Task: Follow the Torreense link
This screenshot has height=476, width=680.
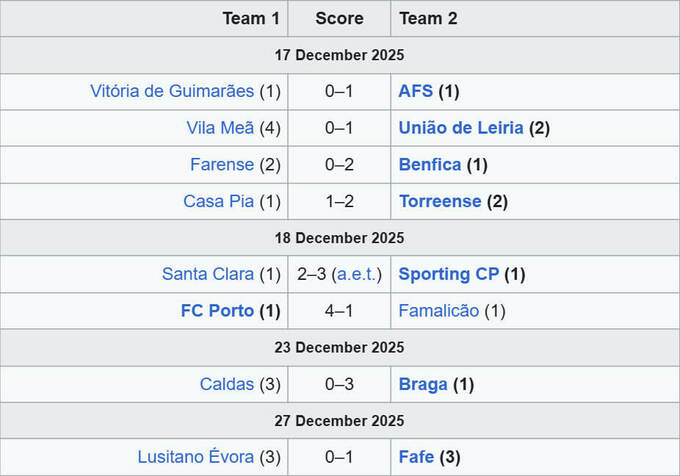Action: click(440, 201)
